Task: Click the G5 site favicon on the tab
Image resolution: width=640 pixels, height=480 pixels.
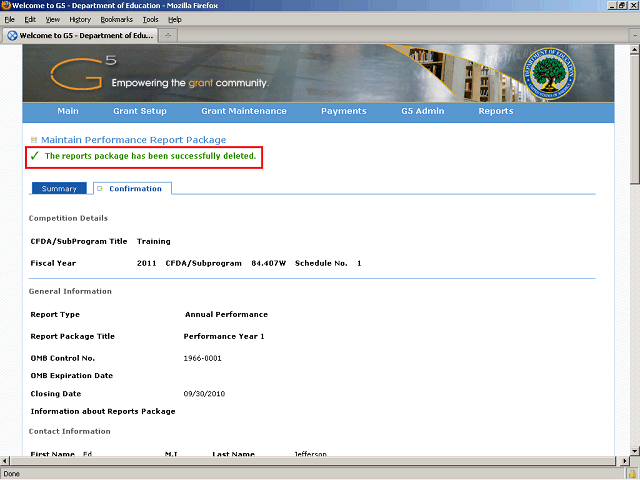Action: coord(13,36)
